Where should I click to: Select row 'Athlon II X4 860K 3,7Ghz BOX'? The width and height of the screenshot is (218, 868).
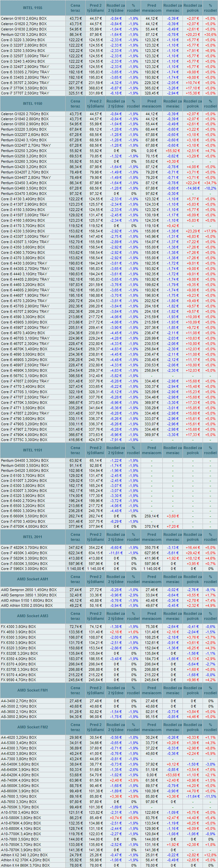tap(109, 865)
